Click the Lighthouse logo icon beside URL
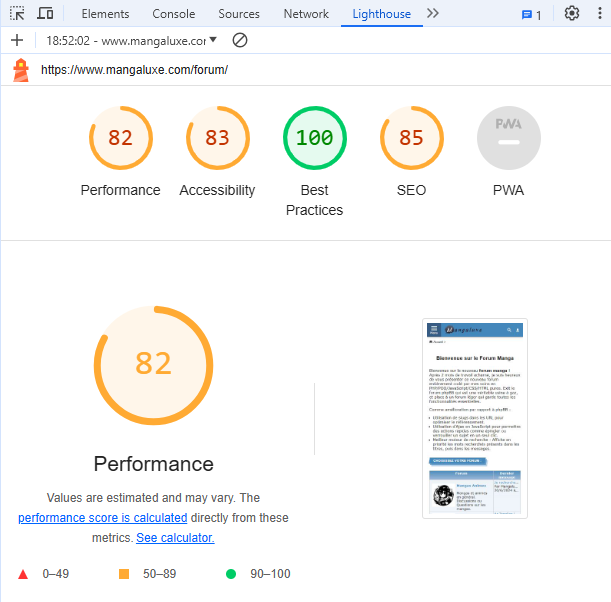This screenshot has width=611, height=602. click(21, 70)
